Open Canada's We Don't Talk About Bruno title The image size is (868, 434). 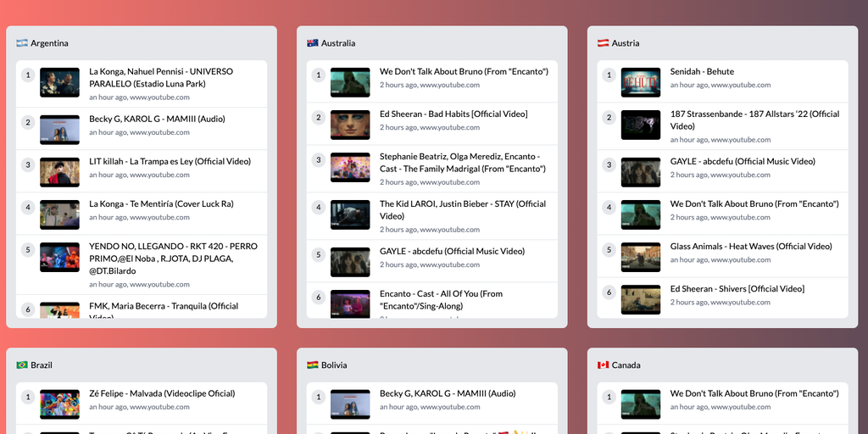754,393
